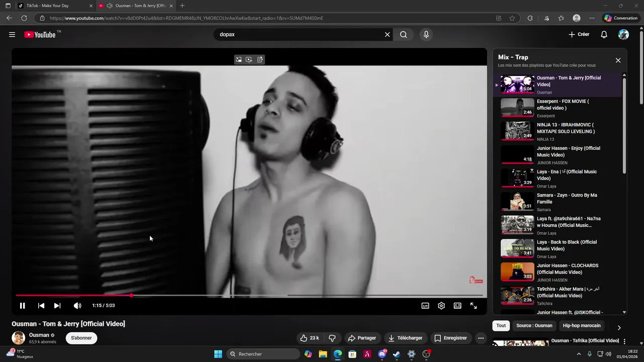Open Steam from the taskbar
The image size is (644, 362).
tap(396, 354)
